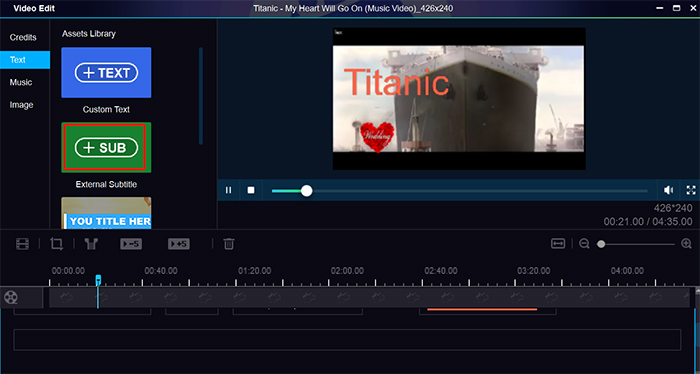Select the YOU TITLE HERE template thumbnail
The width and height of the screenshot is (700, 374).
pyautogui.click(x=106, y=213)
